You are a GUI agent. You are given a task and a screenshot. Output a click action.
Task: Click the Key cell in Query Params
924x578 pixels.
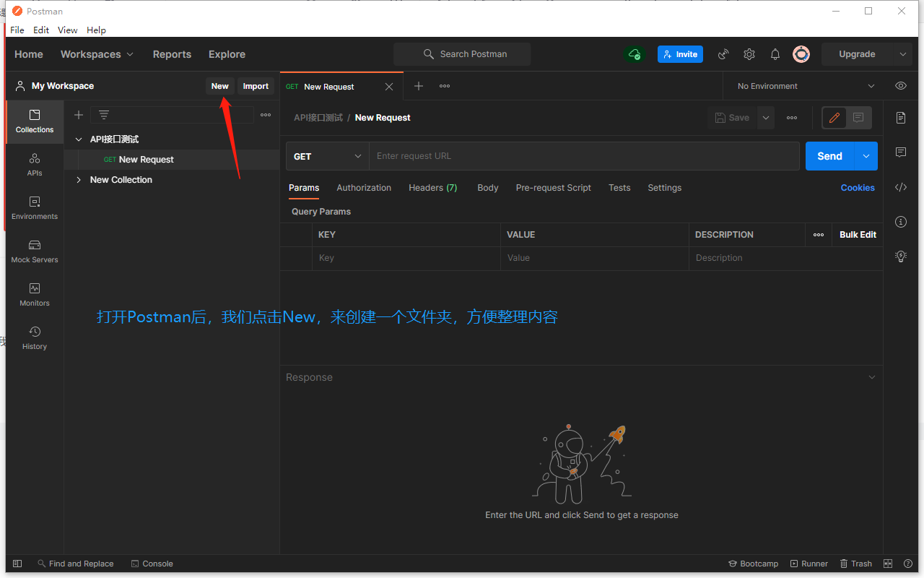coord(406,258)
